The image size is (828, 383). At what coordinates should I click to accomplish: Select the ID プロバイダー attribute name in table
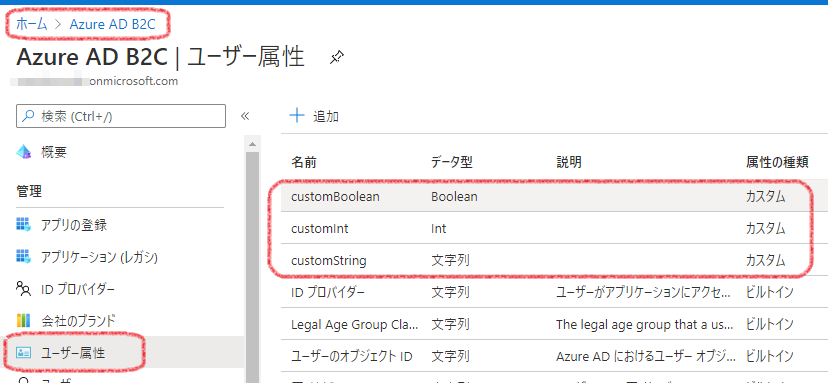pos(327,292)
